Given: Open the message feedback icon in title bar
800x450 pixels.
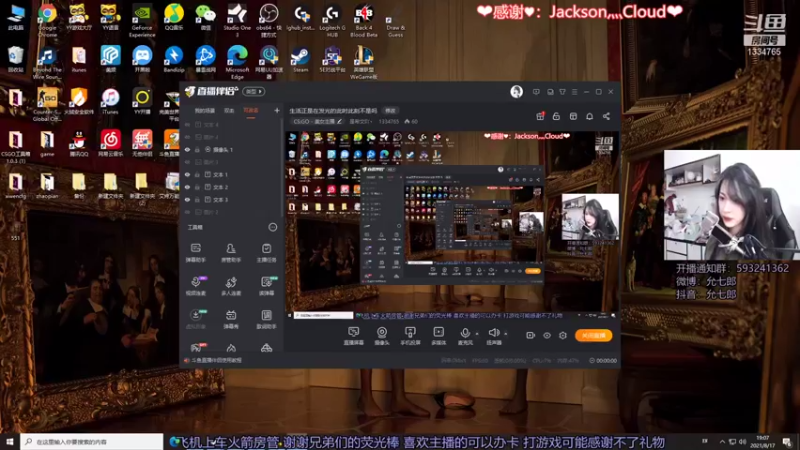Looking at the screenshot, I should pyautogui.click(x=536, y=92).
